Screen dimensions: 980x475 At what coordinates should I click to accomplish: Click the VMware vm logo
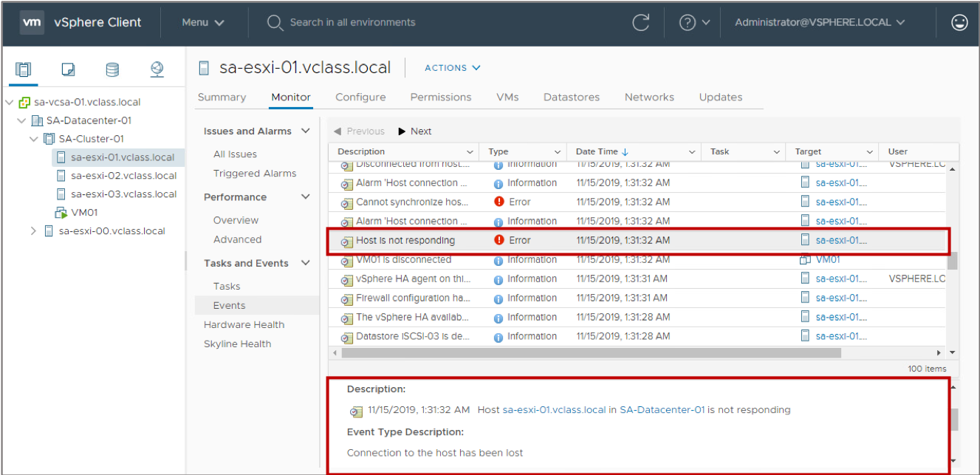tap(31, 22)
